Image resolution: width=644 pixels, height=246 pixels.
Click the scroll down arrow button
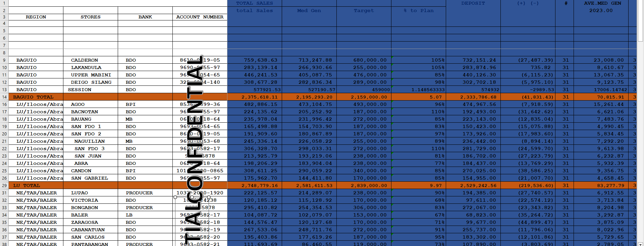[640, 244]
